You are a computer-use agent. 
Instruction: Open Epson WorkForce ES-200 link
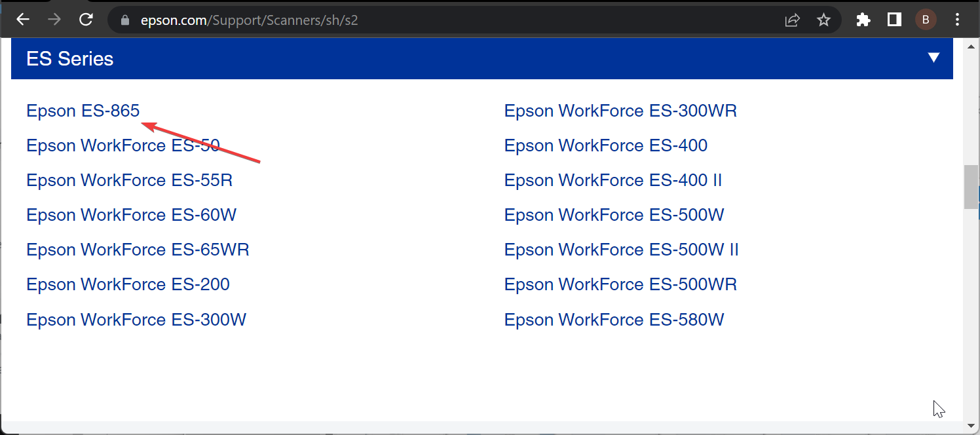point(128,284)
